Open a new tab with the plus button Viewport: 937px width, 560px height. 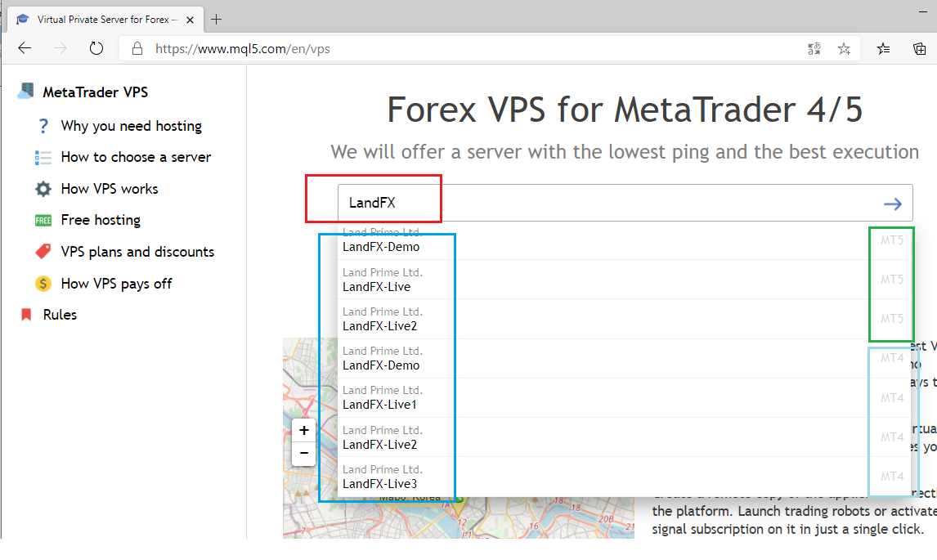217,19
